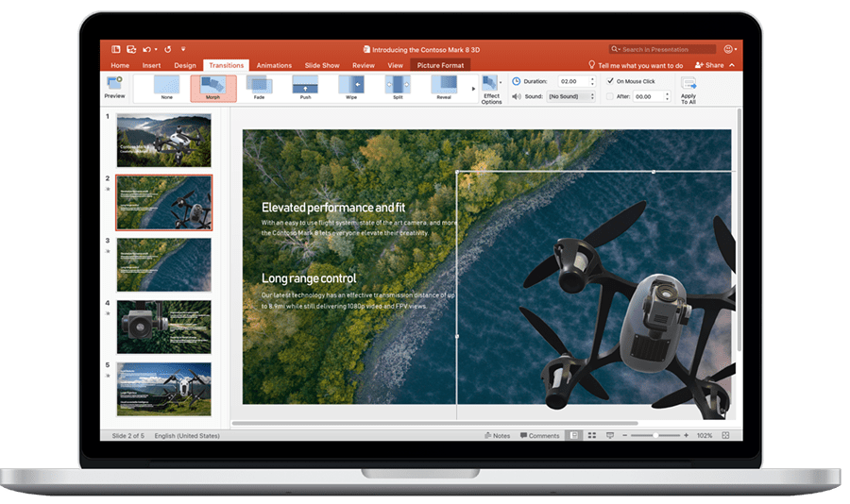Image resolution: width=850 pixels, height=504 pixels.
Task: Select the Split transition
Action: pyautogui.click(x=398, y=88)
